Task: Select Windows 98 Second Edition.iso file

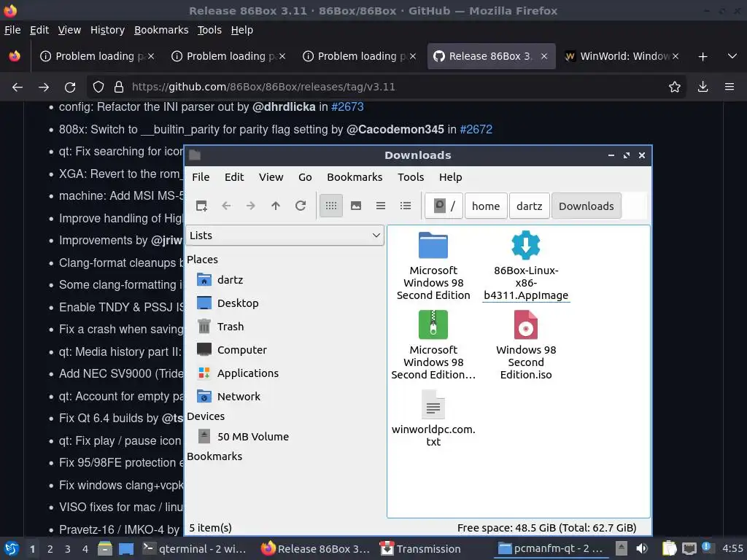Action: coord(526,345)
